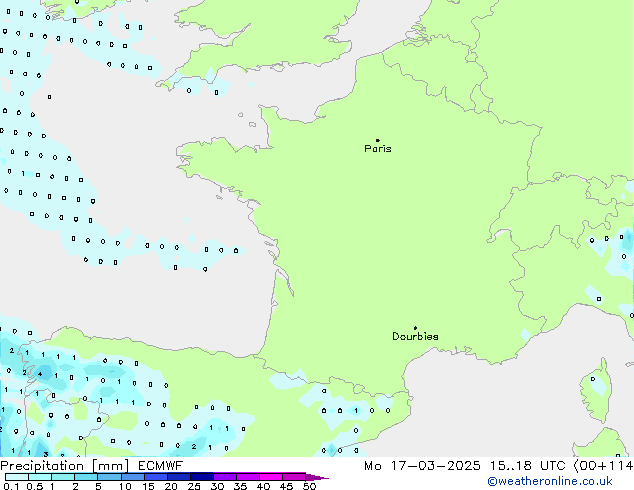Click the legend value label '50'

(309, 486)
